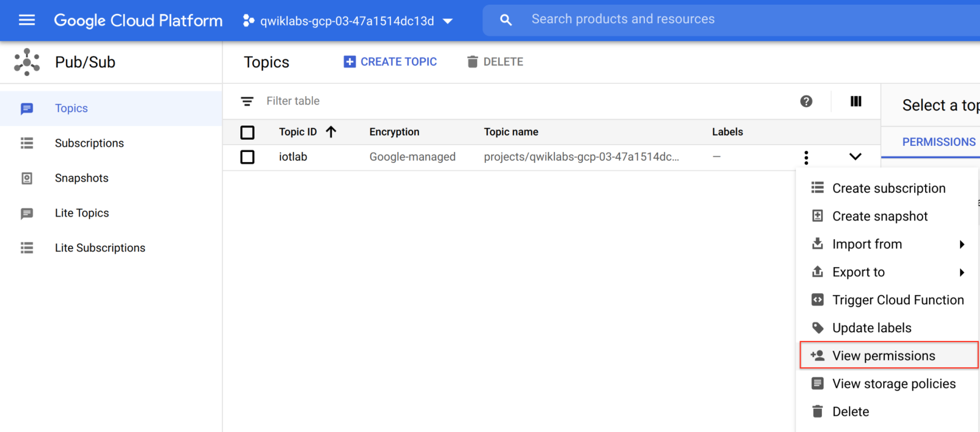Toggle the select-all topics header checkbox

pos(248,133)
